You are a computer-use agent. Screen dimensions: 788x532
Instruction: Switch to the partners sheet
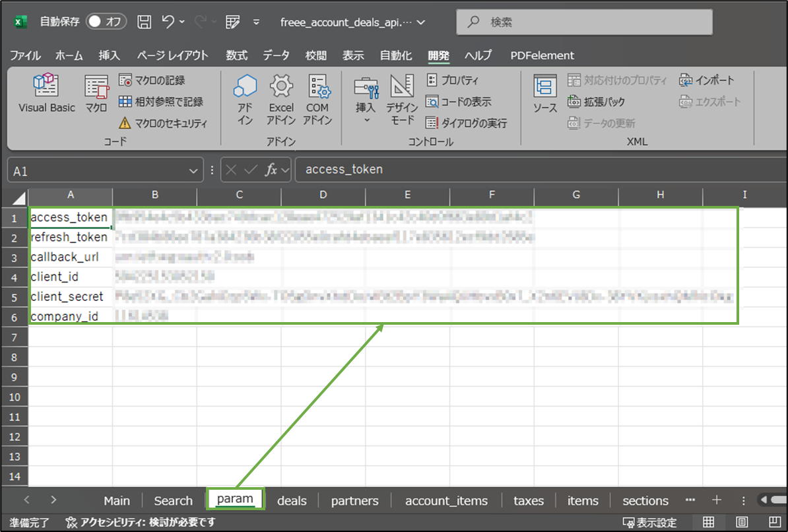point(355,501)
